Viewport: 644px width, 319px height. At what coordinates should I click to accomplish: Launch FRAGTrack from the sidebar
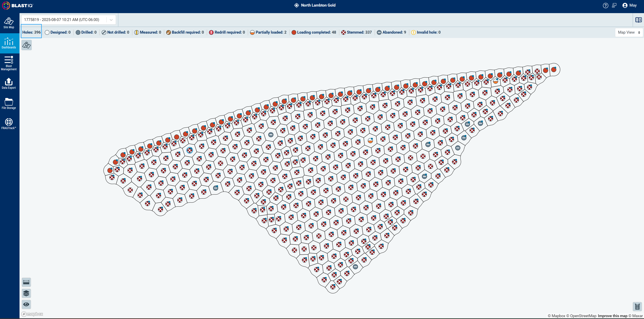coord(9,124)
